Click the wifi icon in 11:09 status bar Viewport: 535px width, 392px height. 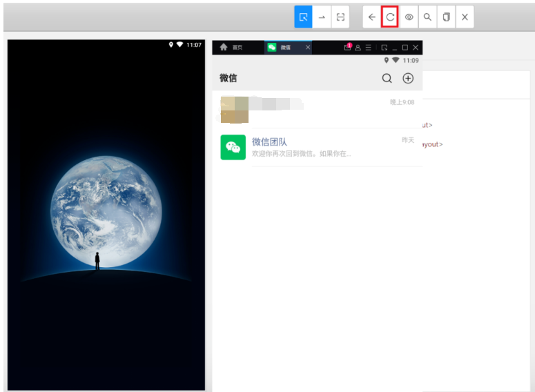(x=396, y=60)
